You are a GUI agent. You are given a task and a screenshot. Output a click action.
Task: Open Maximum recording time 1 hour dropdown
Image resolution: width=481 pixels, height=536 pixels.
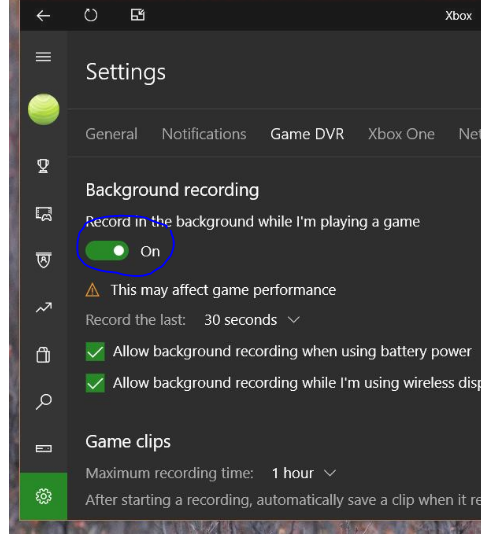[304, 473]
